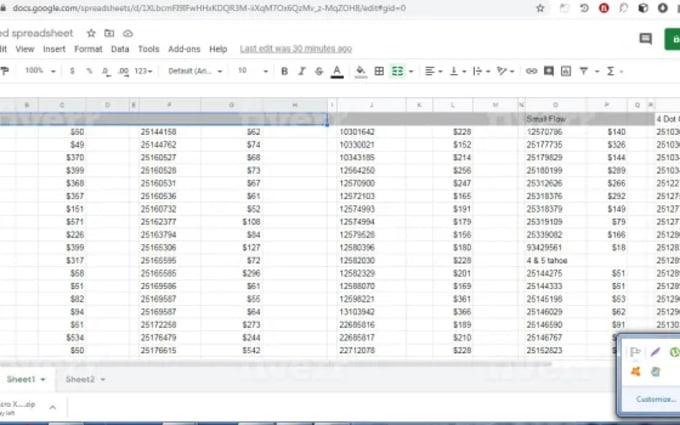Open merge type dropdown arrow
This screenshot has width=680, height=425.
[x=411, y=72]
